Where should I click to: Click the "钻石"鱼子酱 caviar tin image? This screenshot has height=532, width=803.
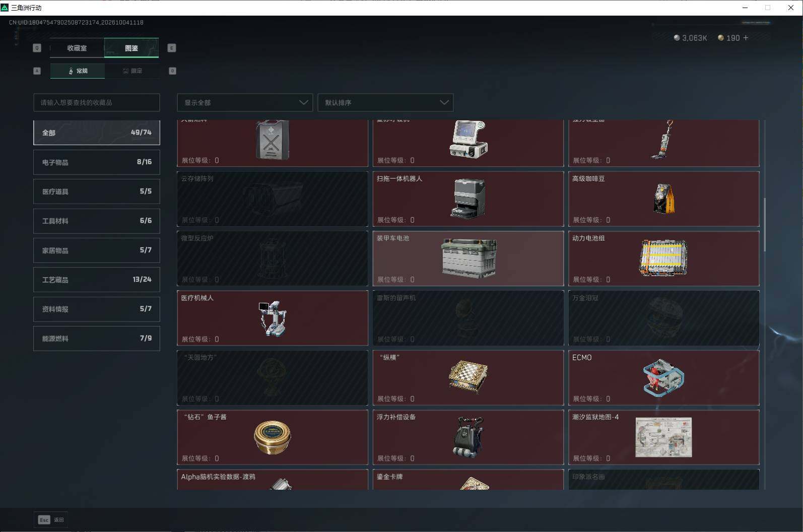point(273,437)
